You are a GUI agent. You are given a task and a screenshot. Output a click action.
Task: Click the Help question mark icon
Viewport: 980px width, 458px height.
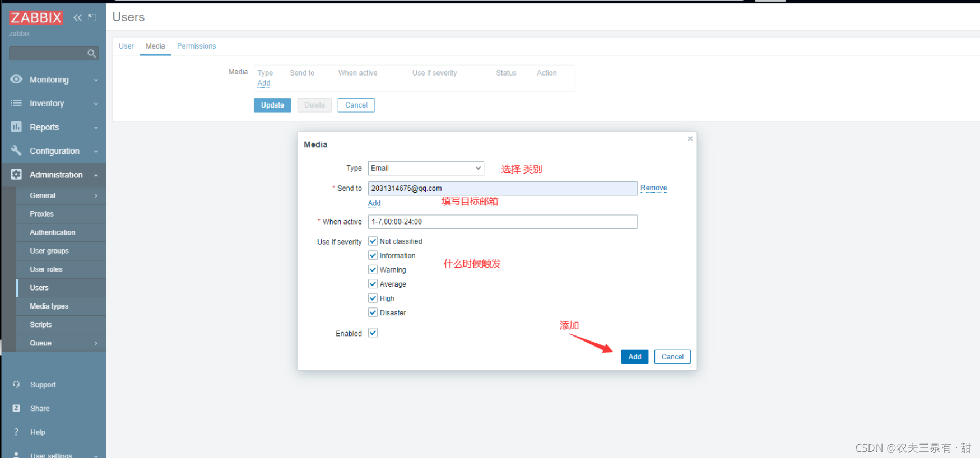16,432
